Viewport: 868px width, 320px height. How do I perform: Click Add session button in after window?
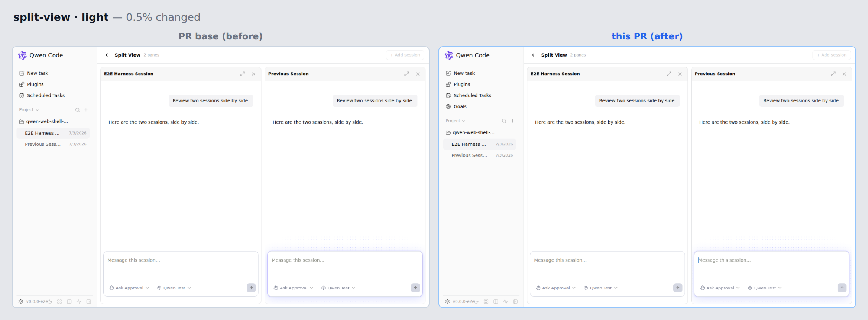tap(832, 55)
